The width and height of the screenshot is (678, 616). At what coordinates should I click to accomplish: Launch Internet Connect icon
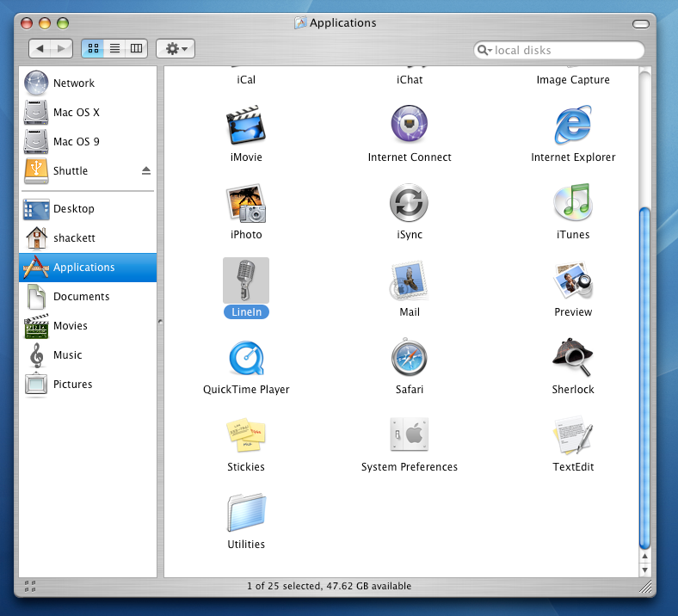coord(409,124)
